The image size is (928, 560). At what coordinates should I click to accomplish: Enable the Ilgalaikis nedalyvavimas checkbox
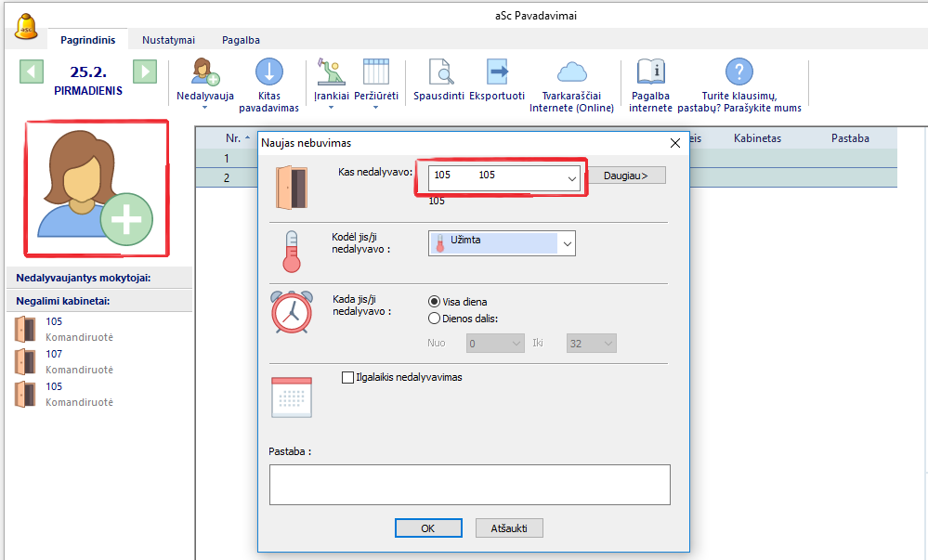coord(348,378)
